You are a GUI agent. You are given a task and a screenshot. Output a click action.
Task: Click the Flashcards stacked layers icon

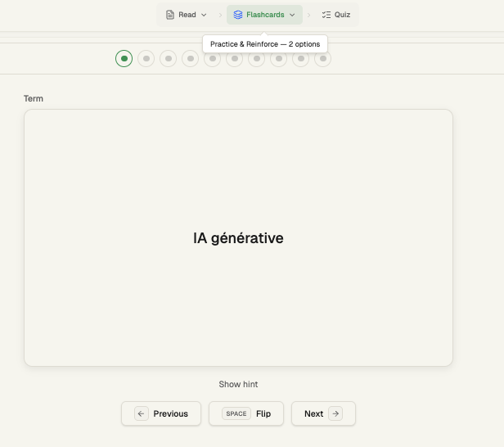point(238,15)
